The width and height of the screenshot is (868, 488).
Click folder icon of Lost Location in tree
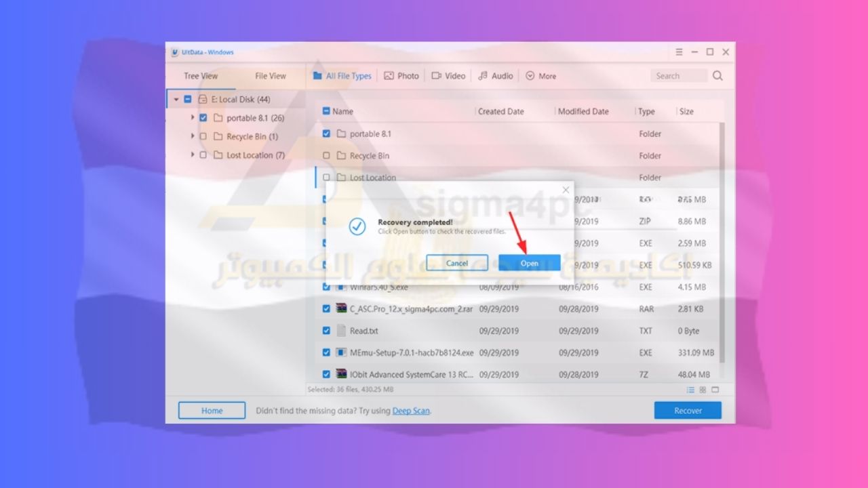click(x=218, y=155)
